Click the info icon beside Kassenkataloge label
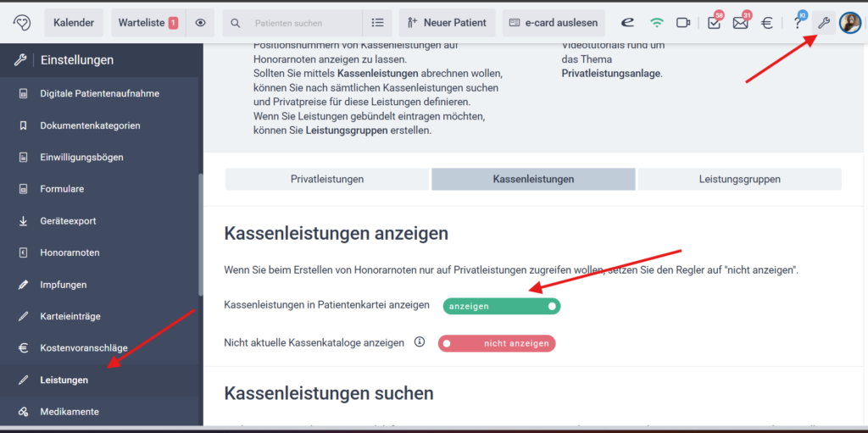This screenshot has width=868, height=433. coord(419,342)
